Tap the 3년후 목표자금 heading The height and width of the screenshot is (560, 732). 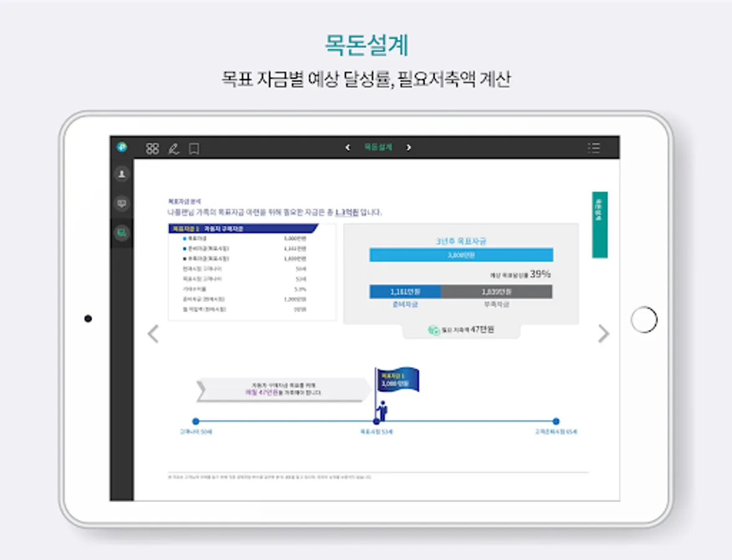click(461, 241)
